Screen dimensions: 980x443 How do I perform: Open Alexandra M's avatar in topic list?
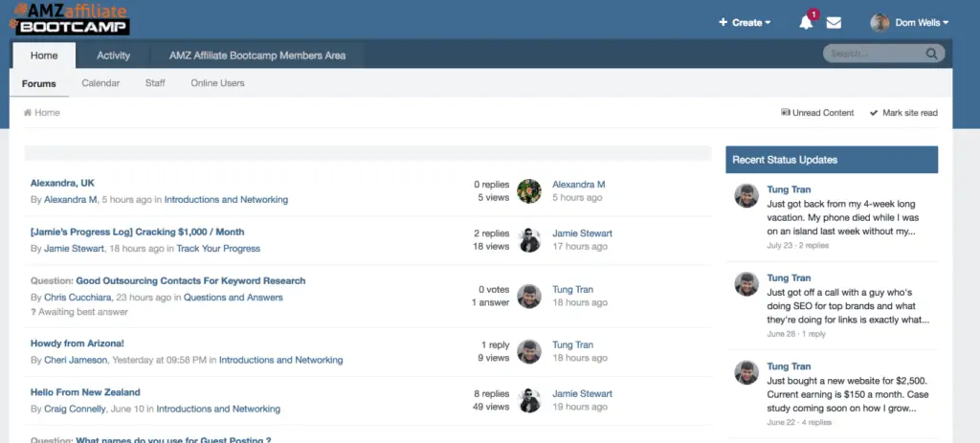coord(529,191)
